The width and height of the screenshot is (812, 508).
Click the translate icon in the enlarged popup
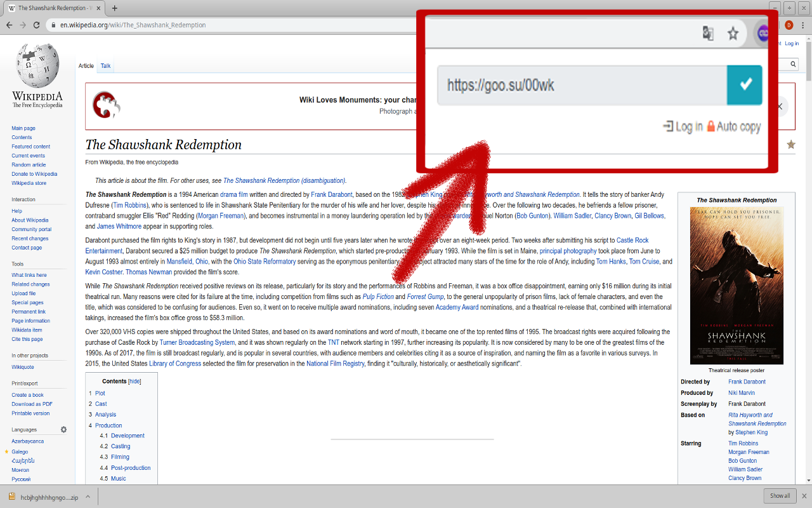708,33
